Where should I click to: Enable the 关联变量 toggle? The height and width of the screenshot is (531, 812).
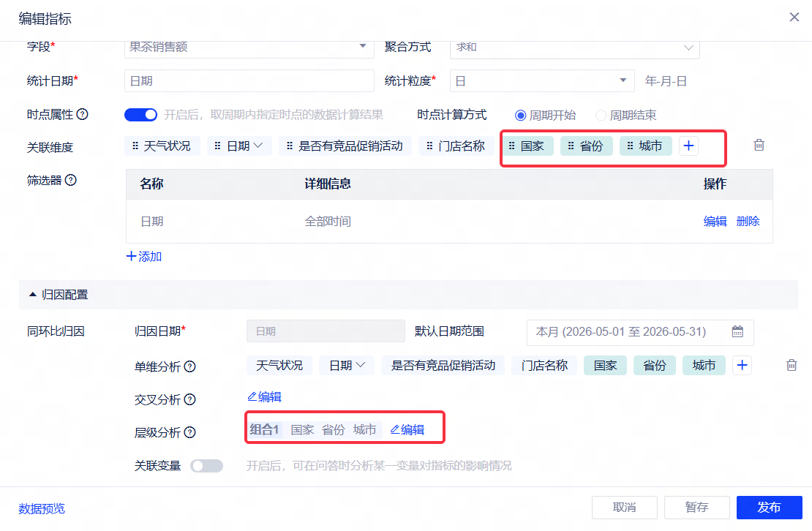(x=206, y=466)
